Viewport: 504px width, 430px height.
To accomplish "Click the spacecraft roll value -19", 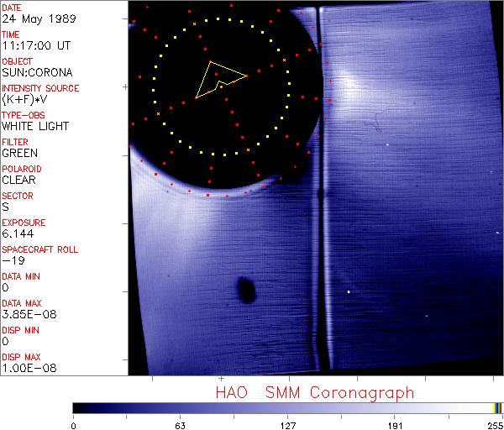I will coord(12,260).
